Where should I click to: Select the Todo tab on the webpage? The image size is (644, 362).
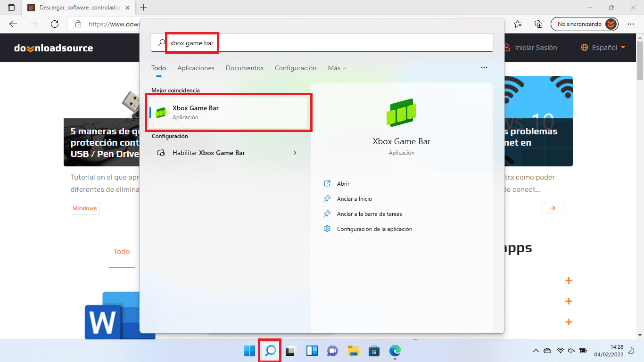[x=122, y=252]
